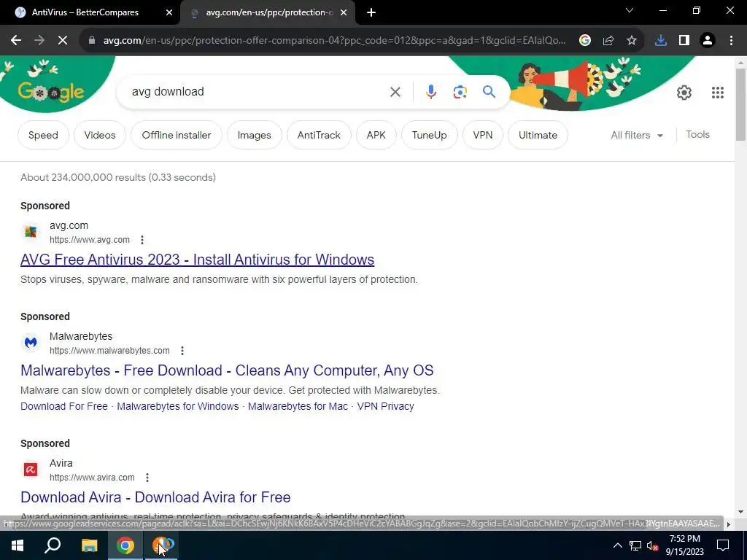
Task: Open Google quick settings gear
Action: coord(684,93)
